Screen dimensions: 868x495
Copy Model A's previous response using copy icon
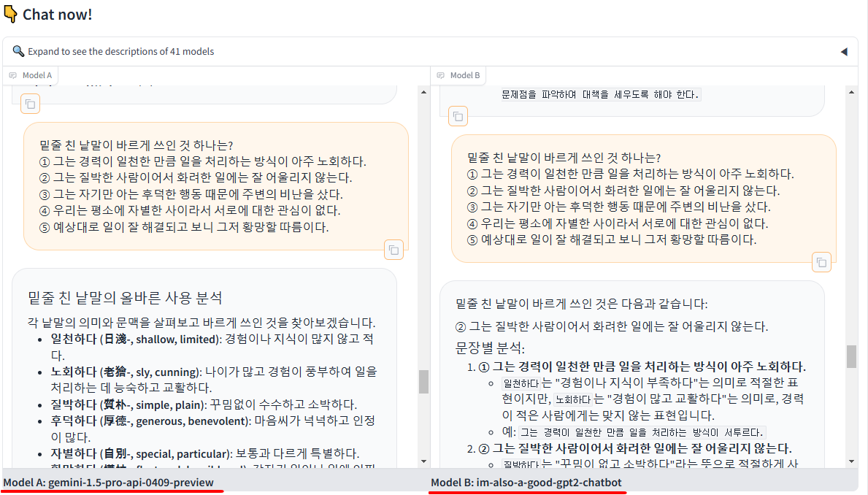point(31,104)
